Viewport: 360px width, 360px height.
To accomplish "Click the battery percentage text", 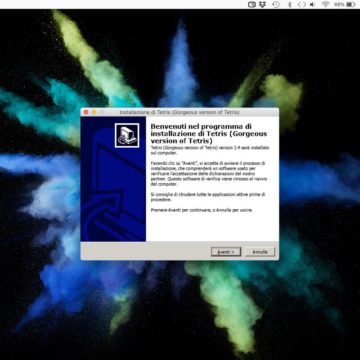I will pyautogui.click(x=339, y=4).
